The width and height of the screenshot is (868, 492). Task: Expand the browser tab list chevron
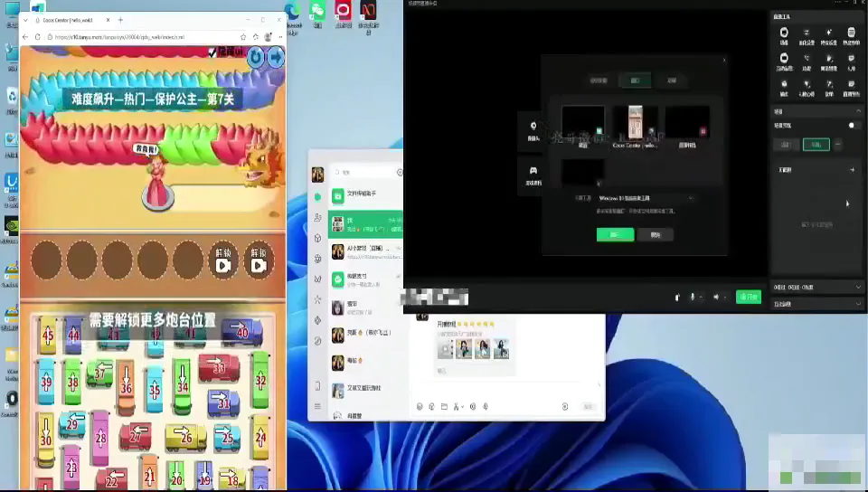coord(25,20)
